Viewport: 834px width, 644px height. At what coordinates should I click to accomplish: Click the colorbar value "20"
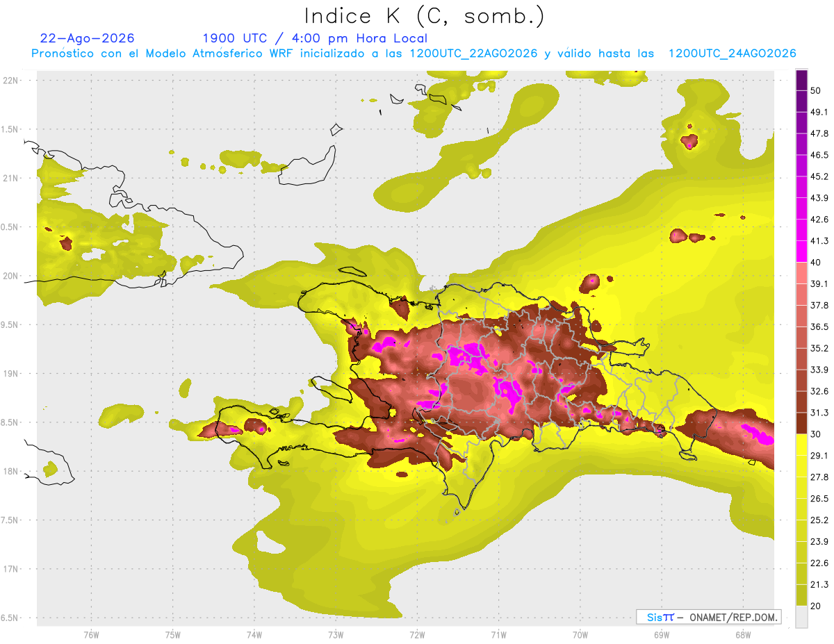coord(816,606)
